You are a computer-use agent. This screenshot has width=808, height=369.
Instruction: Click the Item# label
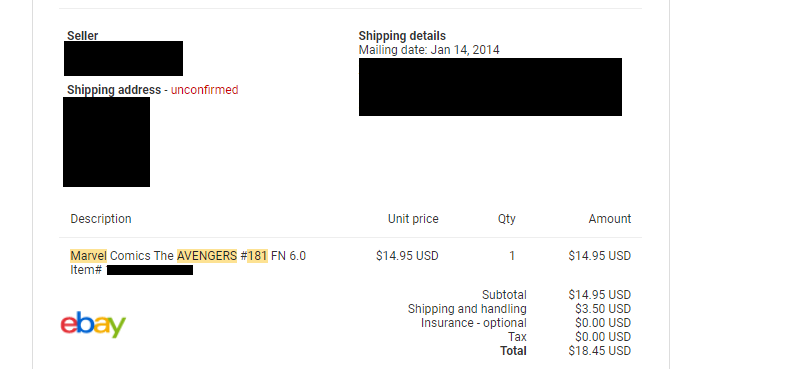(86, 270)
